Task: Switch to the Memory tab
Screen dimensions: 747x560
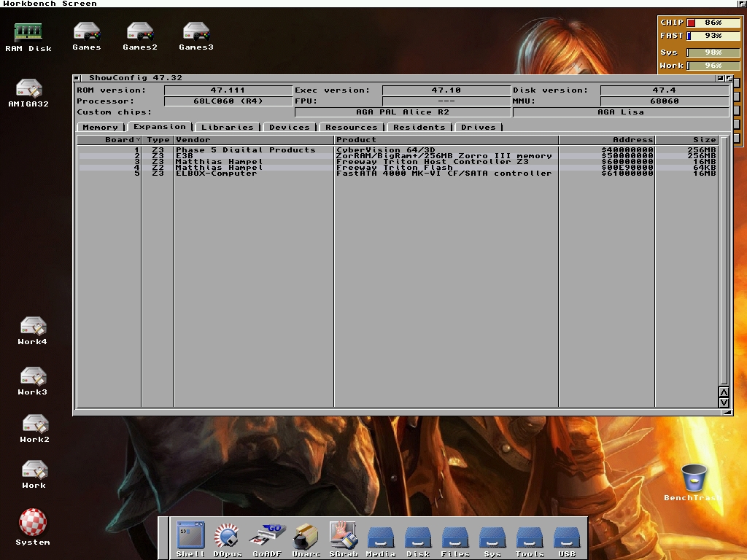Action: 101,127
